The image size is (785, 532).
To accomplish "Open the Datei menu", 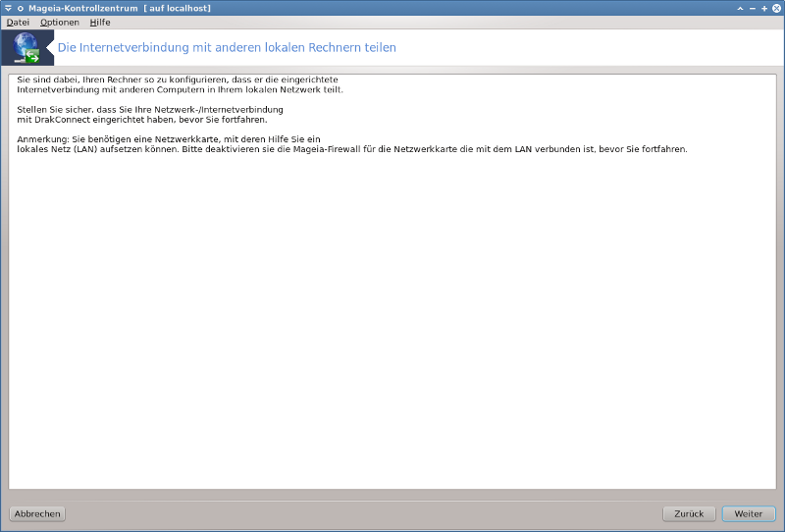I will point(18,23).
